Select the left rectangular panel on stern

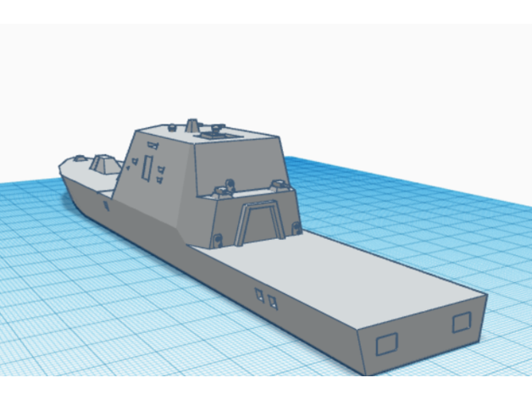(385, 342)
